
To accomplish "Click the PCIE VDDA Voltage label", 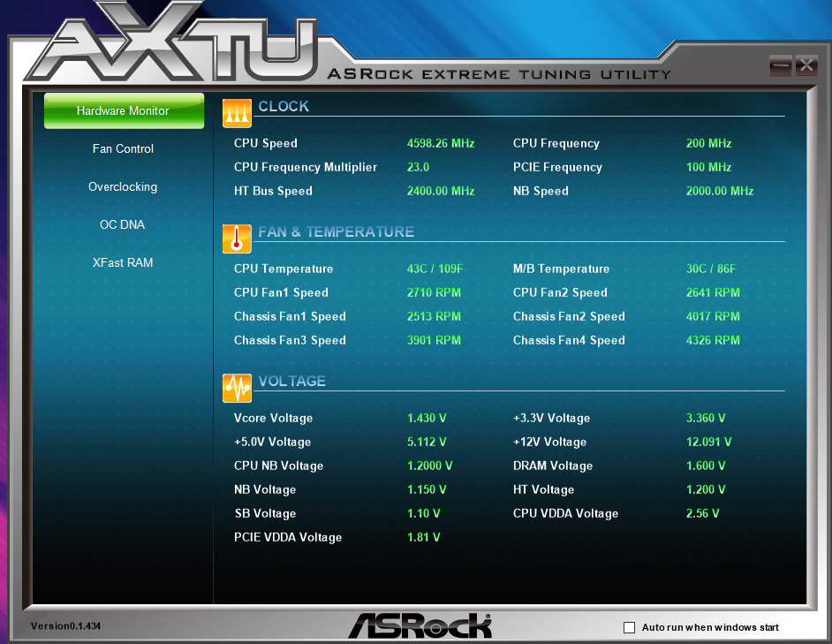I will pyautogui.click(x=288, y=537).
